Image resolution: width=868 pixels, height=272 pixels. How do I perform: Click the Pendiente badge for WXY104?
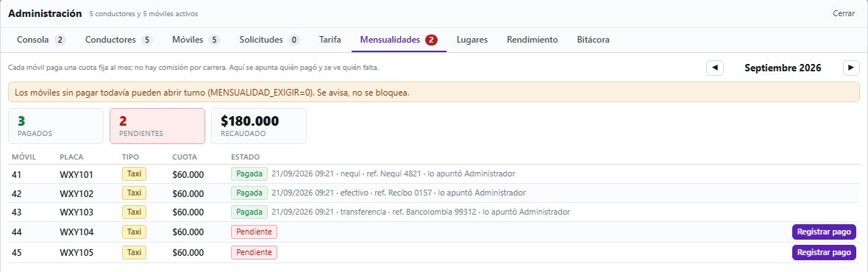coord(254,232)
